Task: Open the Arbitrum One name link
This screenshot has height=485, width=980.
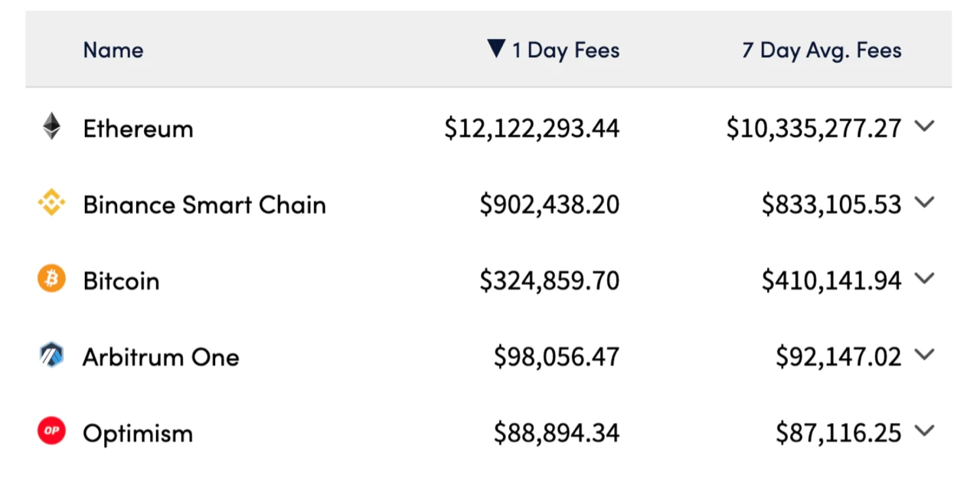Action: point(161,357)
